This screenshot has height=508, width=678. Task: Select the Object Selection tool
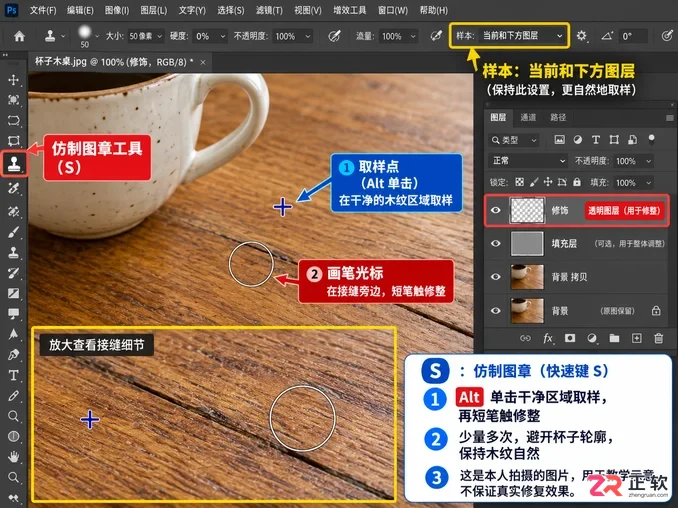pos(13,100)
